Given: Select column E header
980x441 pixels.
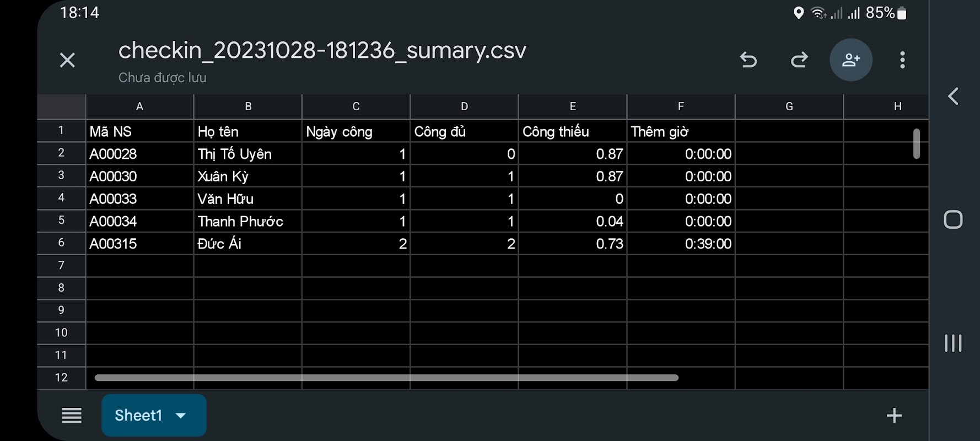Looking at the screenshot, I should click(x=573, y=106).
